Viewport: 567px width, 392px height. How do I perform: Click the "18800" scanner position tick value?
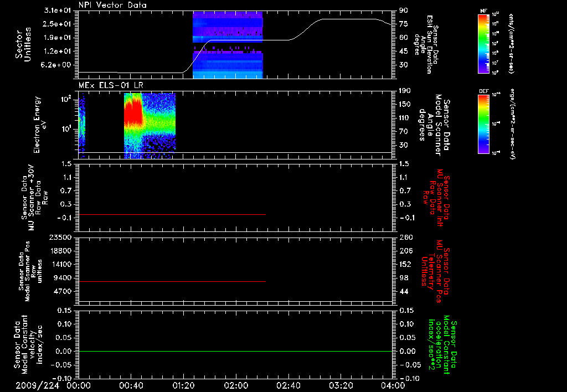[x=60, y=251]
